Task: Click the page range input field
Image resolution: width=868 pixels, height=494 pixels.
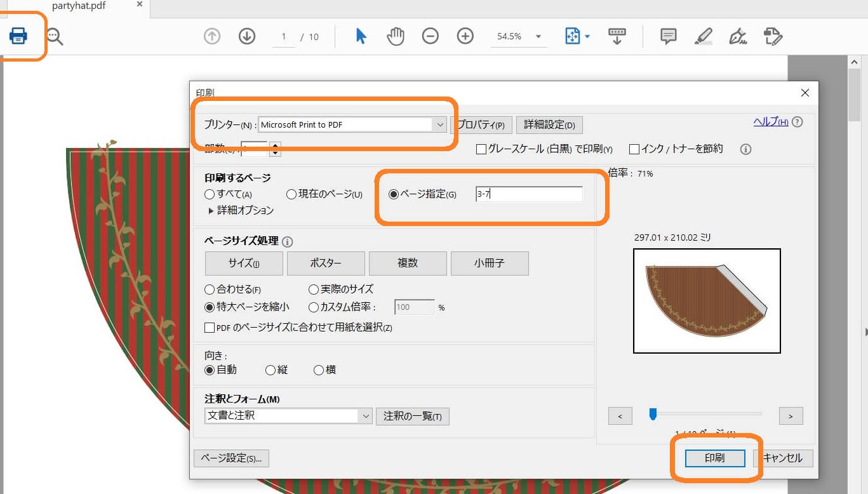Action: 528,194
